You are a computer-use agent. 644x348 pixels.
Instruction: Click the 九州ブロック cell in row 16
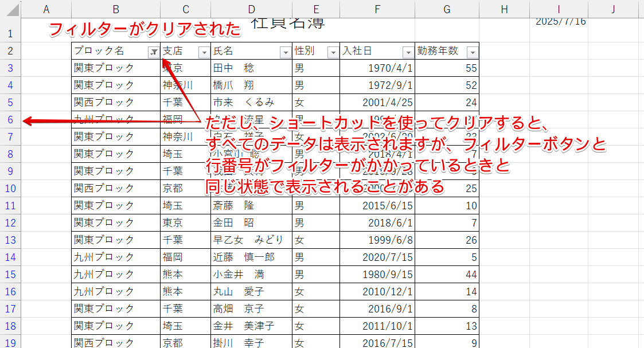[116, 292]
